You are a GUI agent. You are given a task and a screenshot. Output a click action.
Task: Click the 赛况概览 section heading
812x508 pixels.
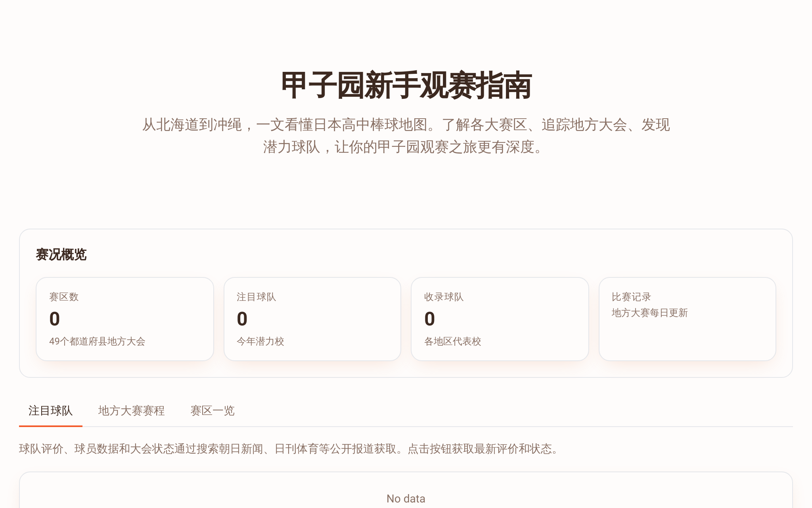[61, 255]
